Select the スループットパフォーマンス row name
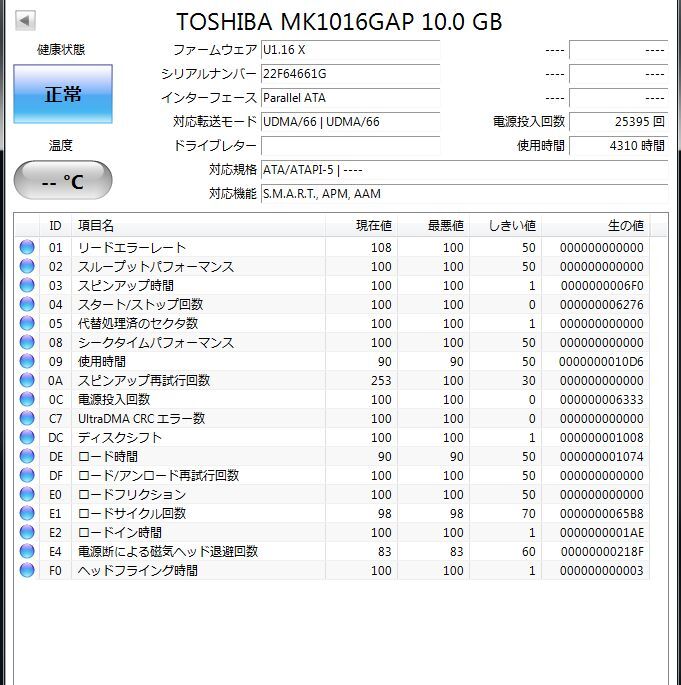The width and height of the screenshot is (681, 685). (x=156, y=266)
